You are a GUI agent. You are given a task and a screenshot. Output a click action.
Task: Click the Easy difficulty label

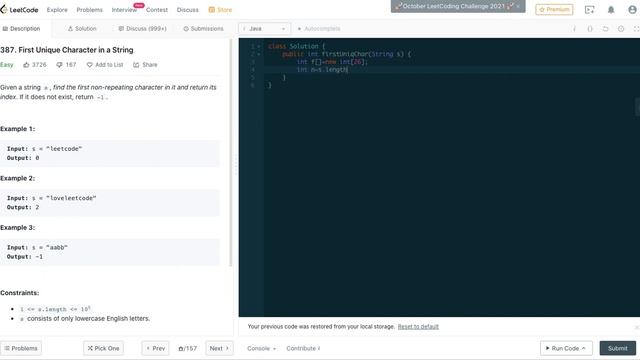click(7, 65)
